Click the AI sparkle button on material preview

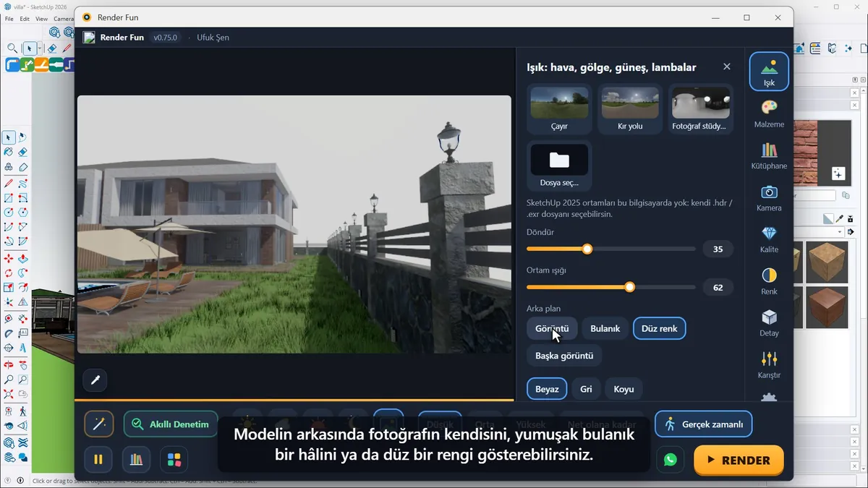pyautogui.click(x=838, y=174)
